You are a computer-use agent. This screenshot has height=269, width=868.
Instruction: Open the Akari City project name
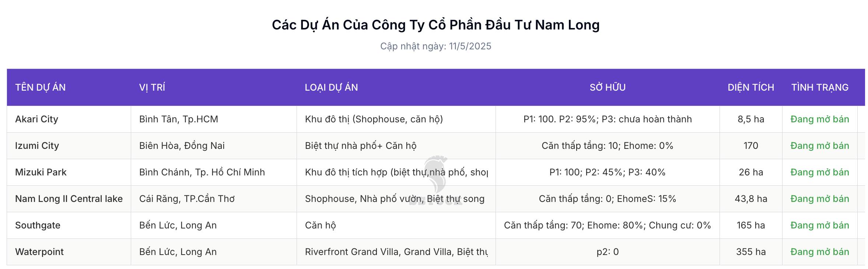(x=37, y=119)
